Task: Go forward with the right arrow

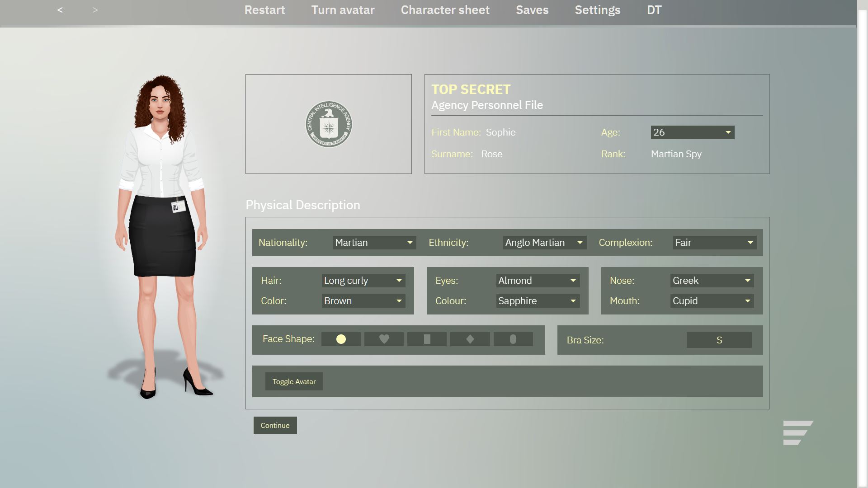Action: [x=95, y=10]
